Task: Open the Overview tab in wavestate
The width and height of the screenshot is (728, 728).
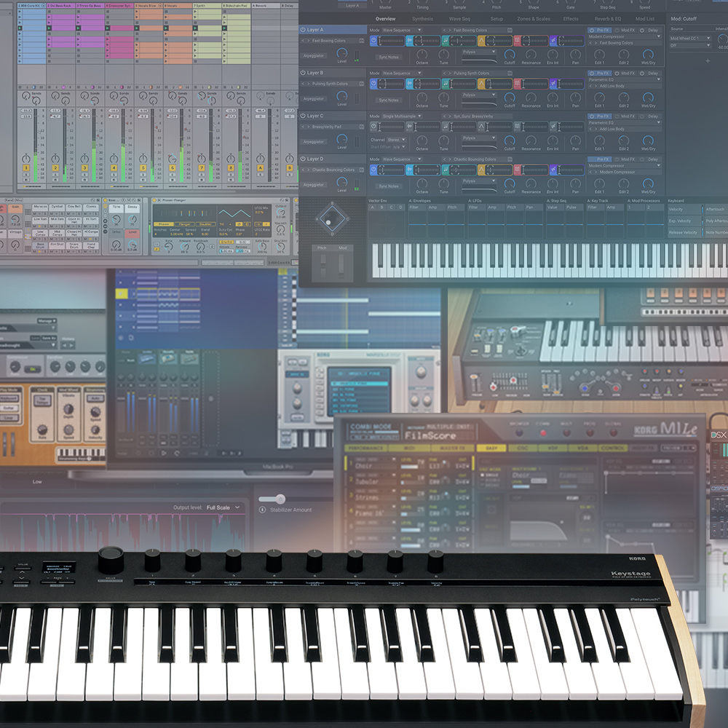Action: point(385,19)
